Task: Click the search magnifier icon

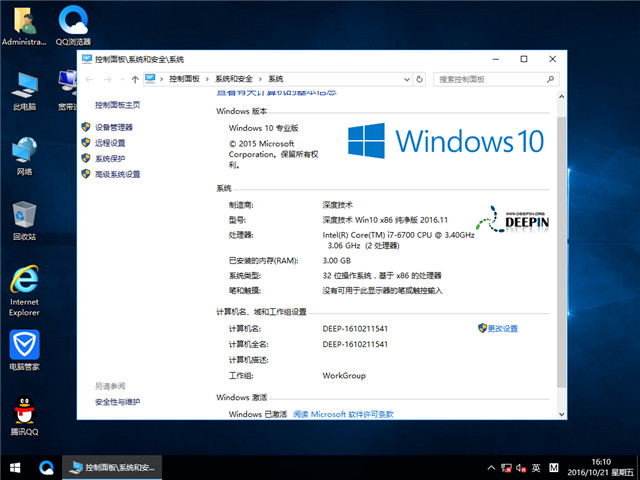Action: (x=550, y=79)
